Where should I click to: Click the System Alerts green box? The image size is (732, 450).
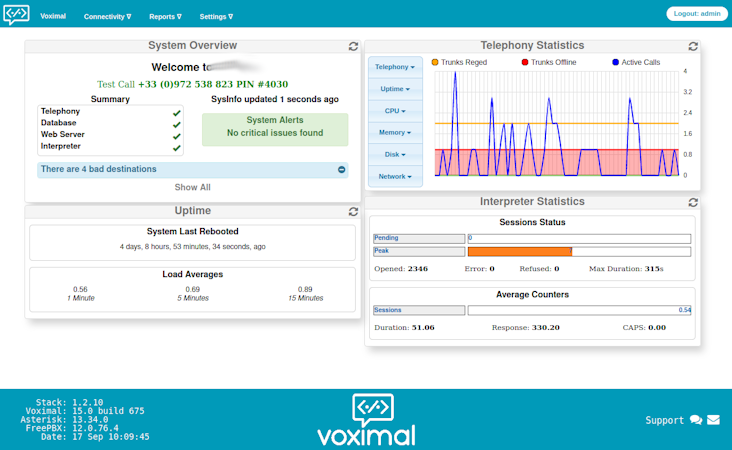[275, 129]
